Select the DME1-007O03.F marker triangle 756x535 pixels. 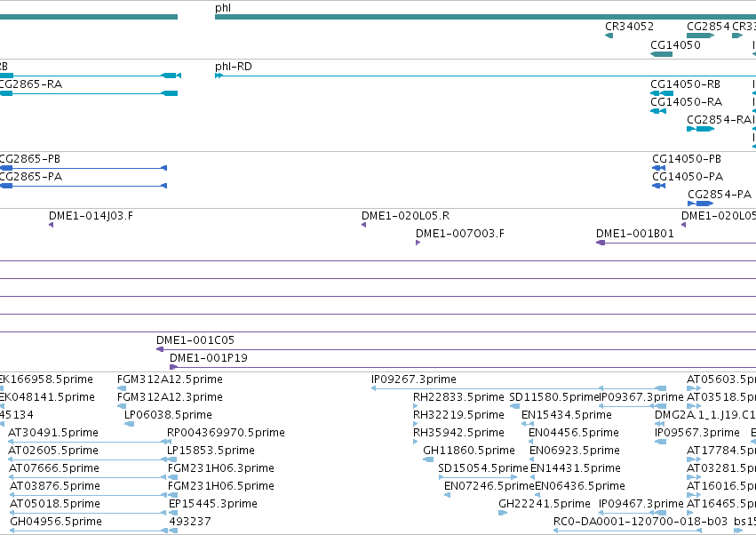[418, 243]
